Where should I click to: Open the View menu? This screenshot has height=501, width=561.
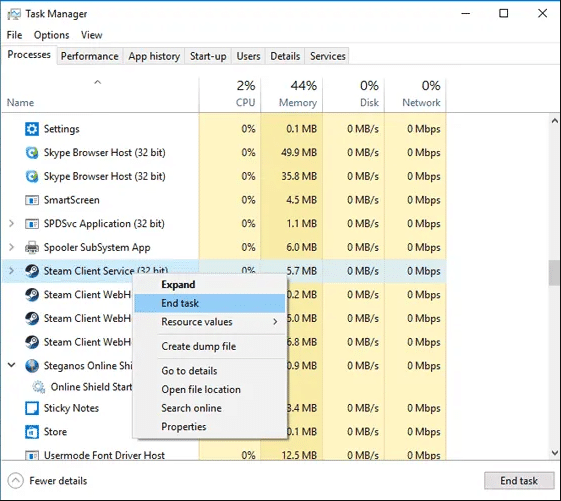(92, 35)
